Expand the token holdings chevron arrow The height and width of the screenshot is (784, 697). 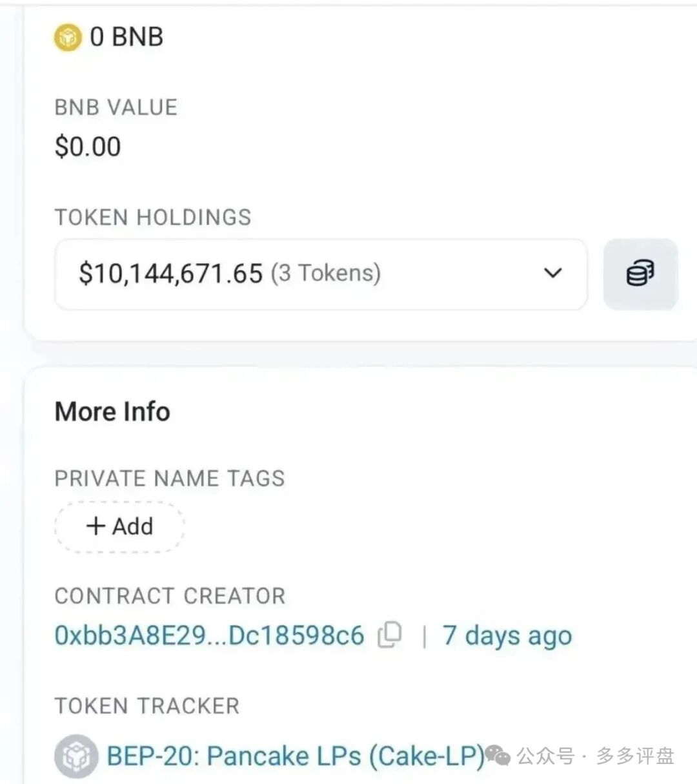click(x=552, y=274)
